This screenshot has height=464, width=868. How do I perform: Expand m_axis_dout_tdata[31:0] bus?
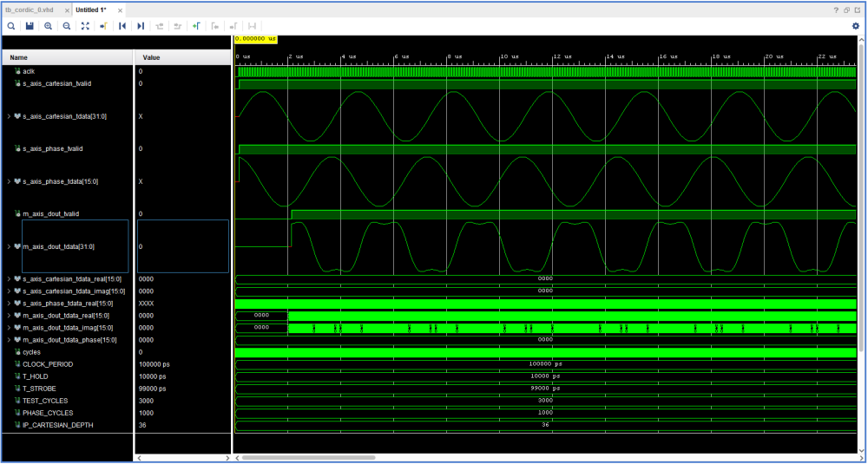tap(9, 246)
